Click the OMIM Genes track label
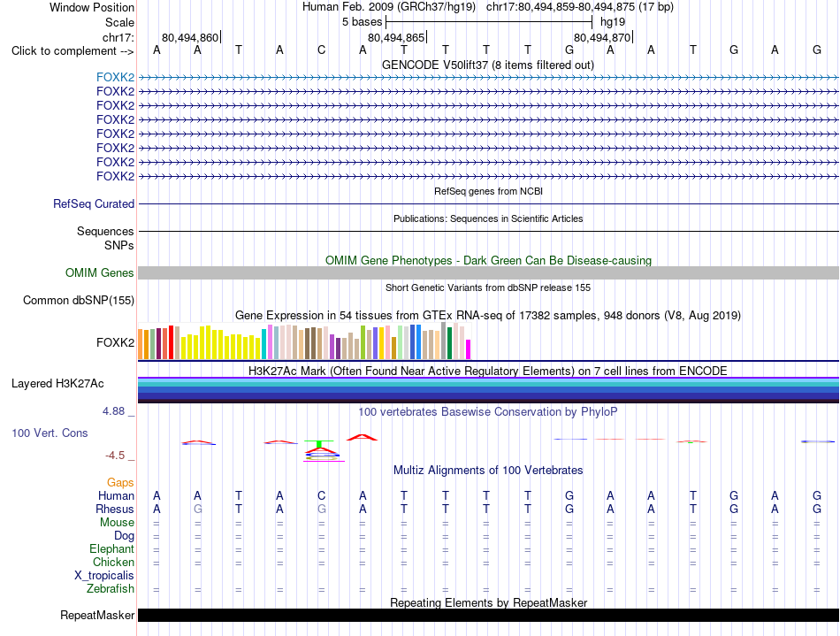840x636 pixels. click(100, 272)
